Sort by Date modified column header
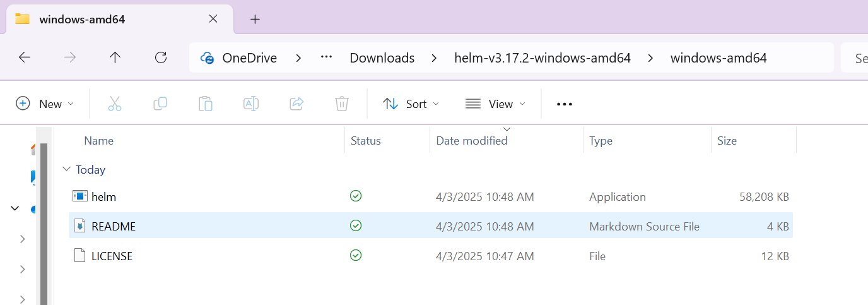Viewport: 868px width, 305px height. 472,140
